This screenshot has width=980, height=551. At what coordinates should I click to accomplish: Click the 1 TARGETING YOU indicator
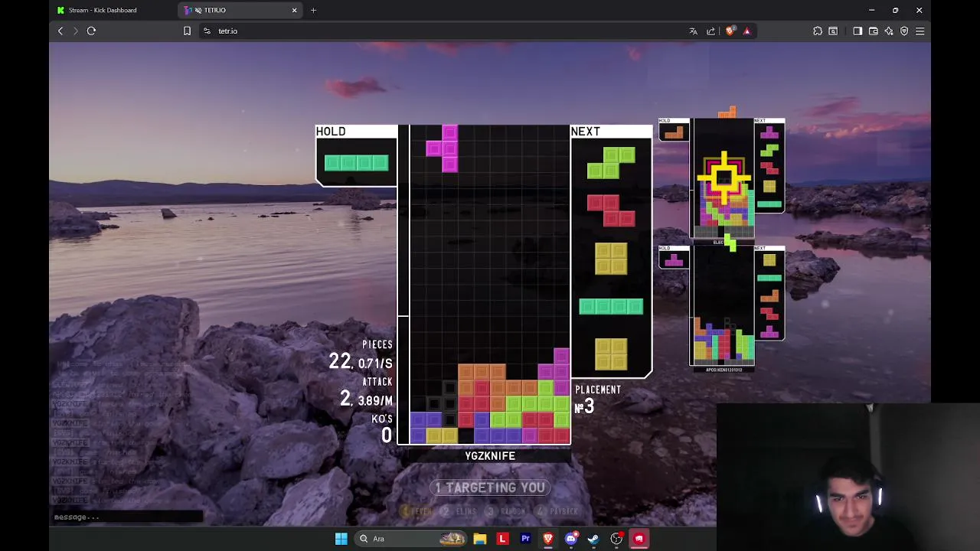point(490,487)
